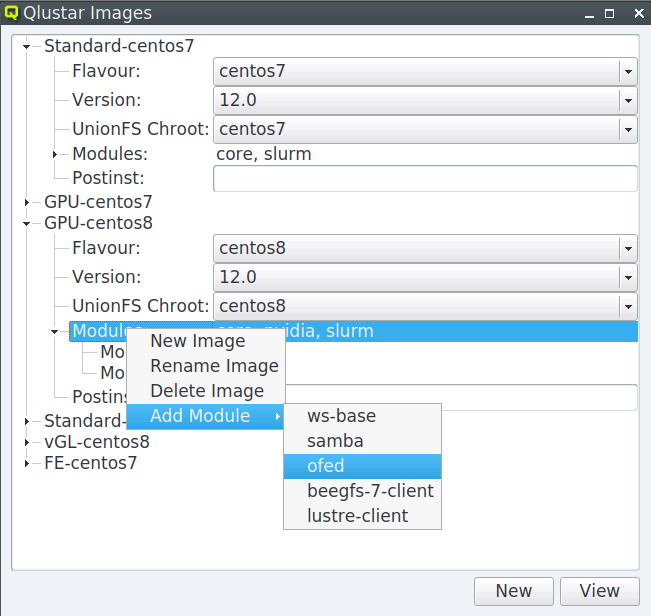This screenshot has width=651, height=616.
Task: Expand Modules under Standard-centos7
Action: (55, 154)
